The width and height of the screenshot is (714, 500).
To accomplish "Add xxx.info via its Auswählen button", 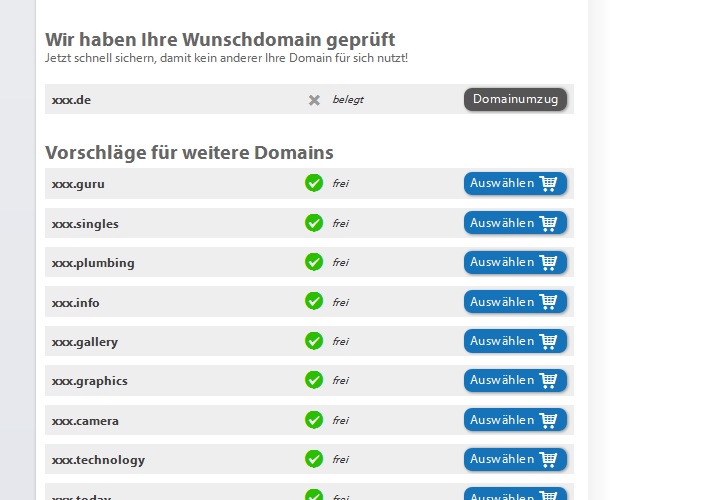I will [x=515, y=301].
